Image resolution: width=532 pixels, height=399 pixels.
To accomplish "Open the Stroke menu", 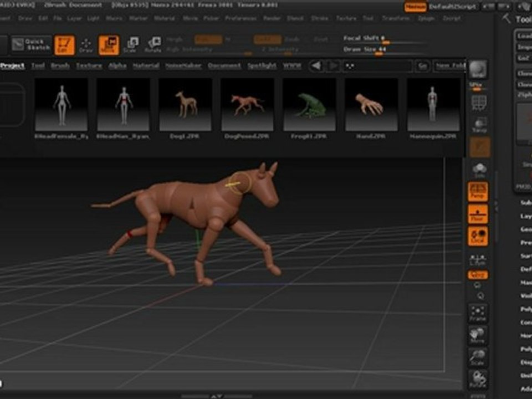I will point(320,18).
